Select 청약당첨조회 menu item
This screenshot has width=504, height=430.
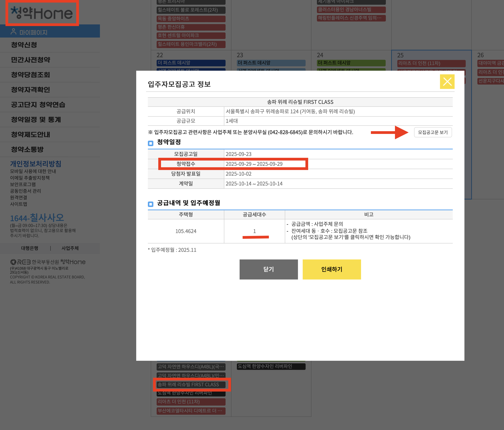[x=30, y=75]
